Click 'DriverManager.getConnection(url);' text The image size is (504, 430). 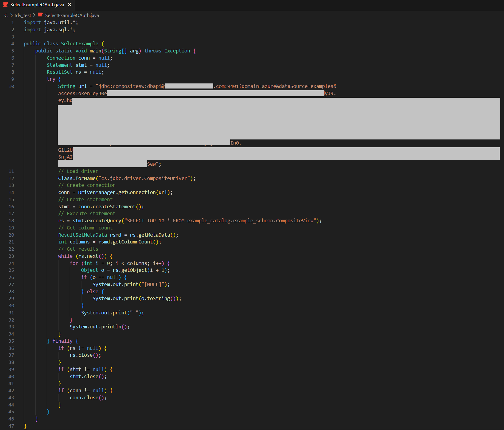[125, 193]
